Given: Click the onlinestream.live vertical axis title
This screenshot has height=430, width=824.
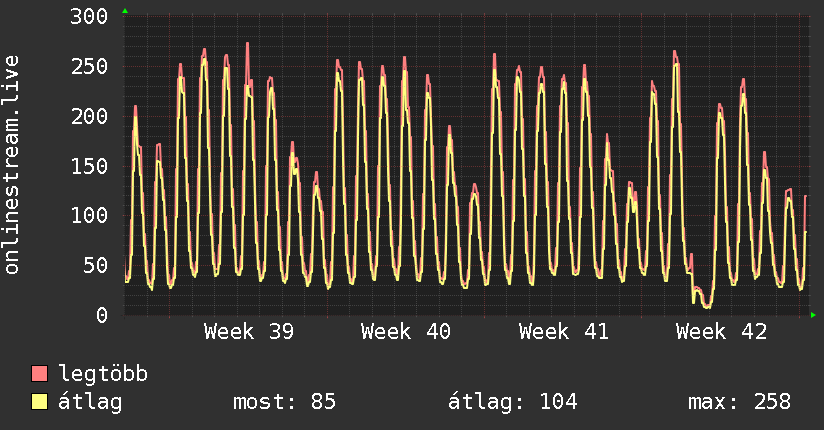Looking at the screenshot, I should [12, 165].
